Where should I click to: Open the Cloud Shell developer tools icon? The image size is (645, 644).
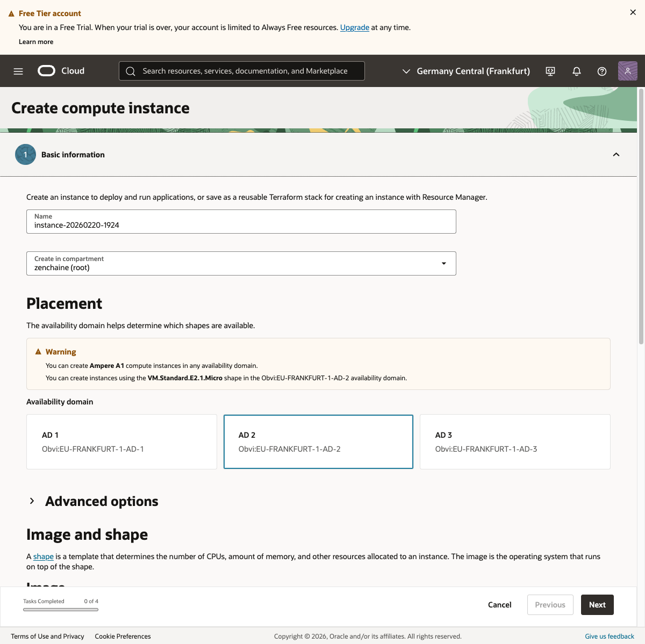pos(550,71)
